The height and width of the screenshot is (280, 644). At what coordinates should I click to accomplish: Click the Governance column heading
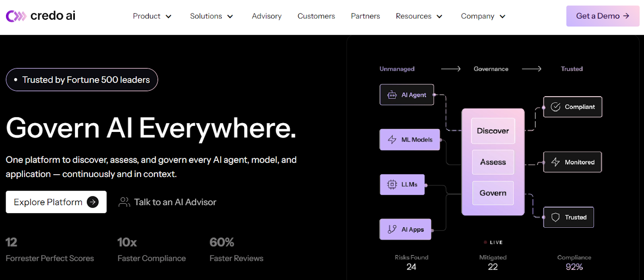point(491,69)
